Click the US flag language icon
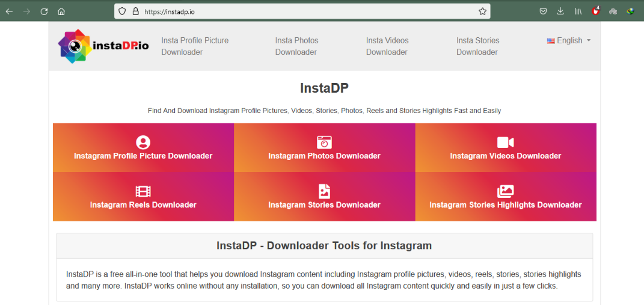Screen dimensions: 644x305 pos(551,41)
